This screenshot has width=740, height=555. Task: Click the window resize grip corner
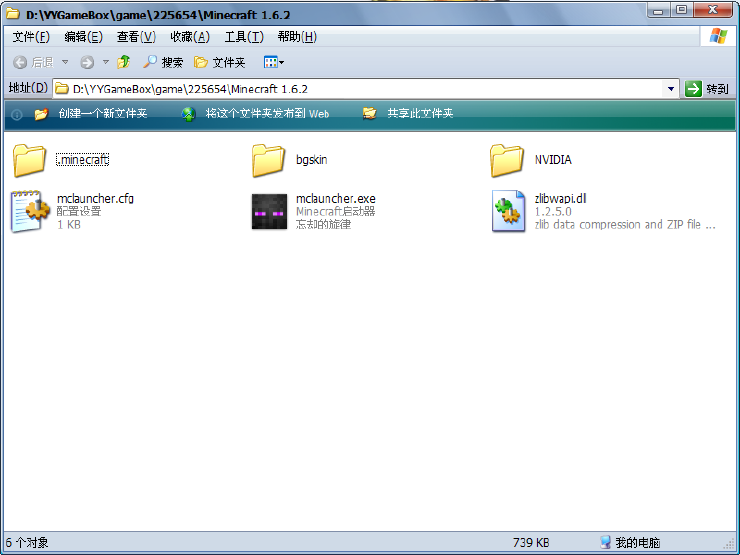tap(730, 545)
